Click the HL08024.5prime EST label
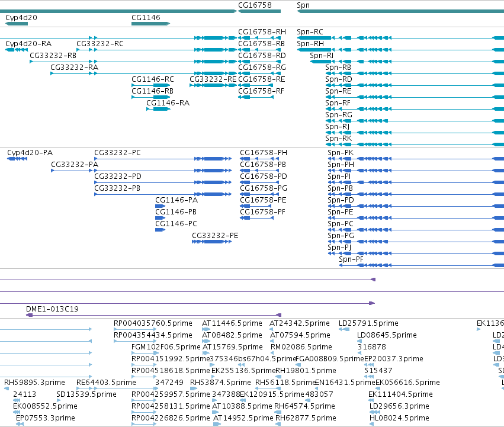The height and width of the screenshot is (427, 504). click(399, 418)
